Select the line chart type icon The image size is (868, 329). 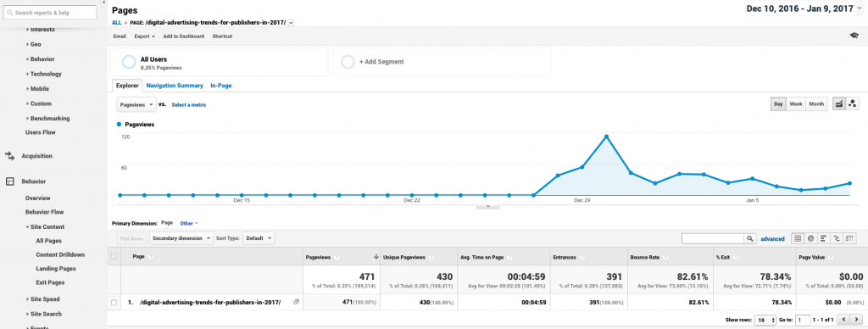pos(839,103)
